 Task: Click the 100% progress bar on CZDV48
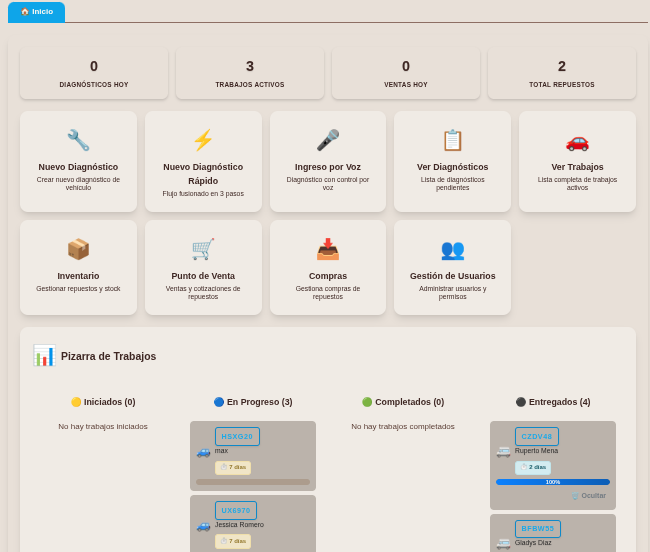(552, 482)
